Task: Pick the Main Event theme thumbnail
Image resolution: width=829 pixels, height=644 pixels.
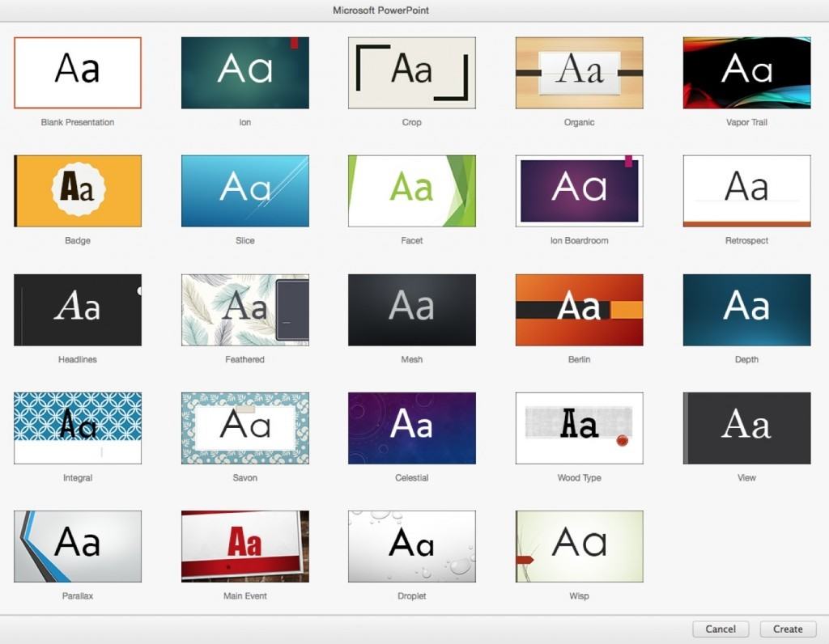Action: coord(244,547)
